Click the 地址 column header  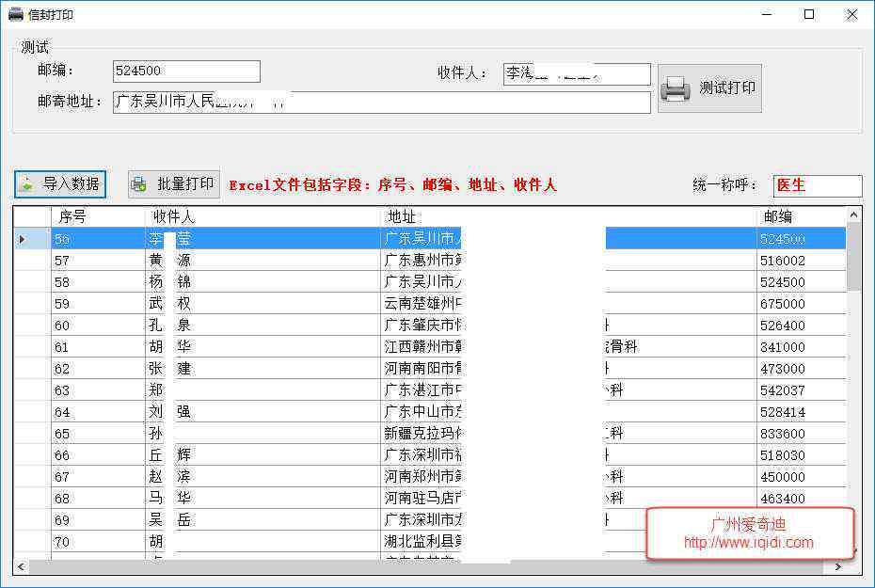568,216
